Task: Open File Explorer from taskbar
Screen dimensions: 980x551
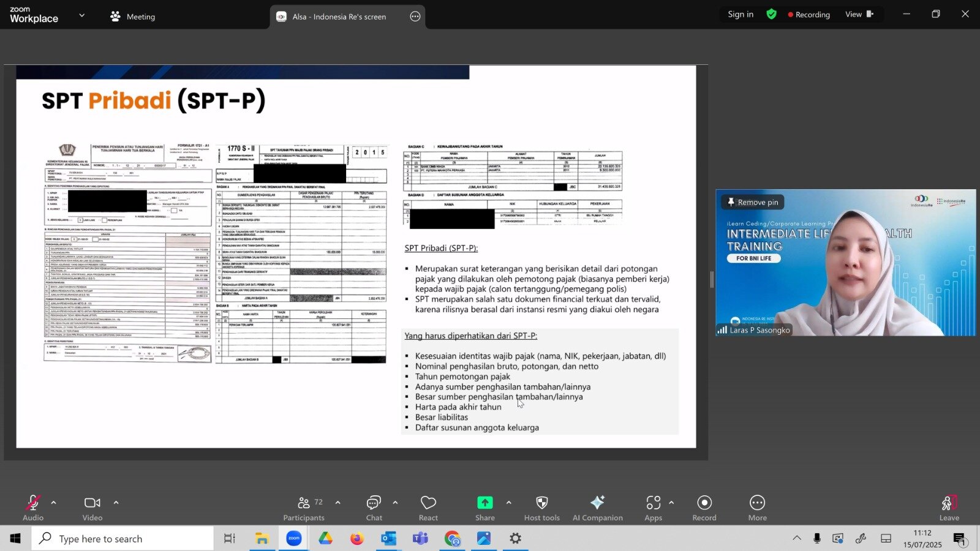Action: point(262,538)
